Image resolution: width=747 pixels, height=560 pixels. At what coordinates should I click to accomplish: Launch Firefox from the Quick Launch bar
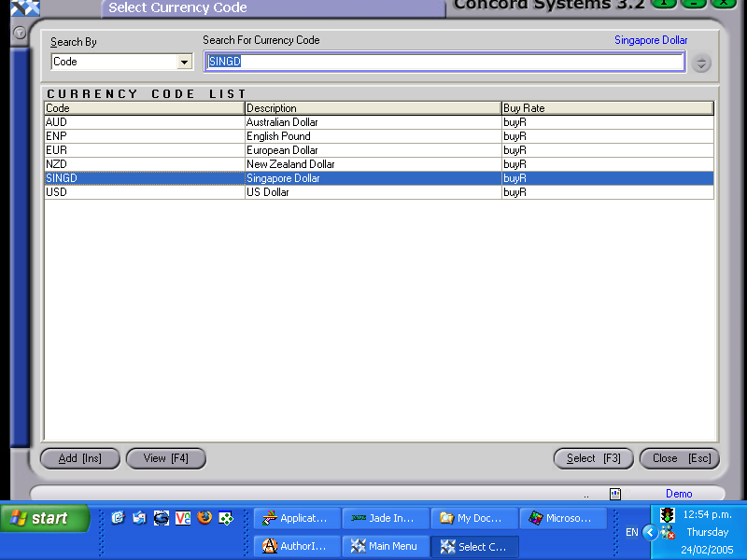click(204, 518)
